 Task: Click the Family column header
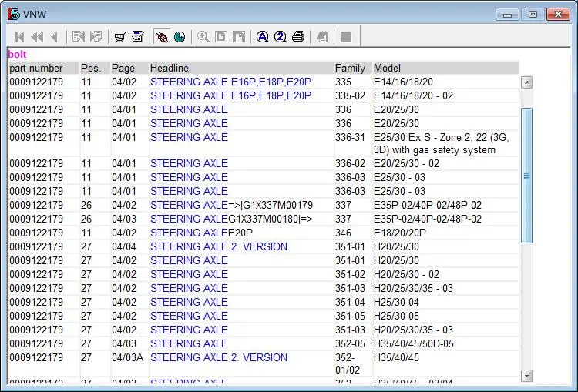point(350,69)
